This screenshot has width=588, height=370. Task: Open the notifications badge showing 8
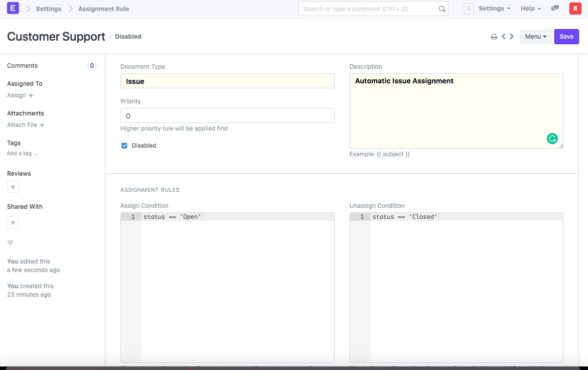(x=575, y=9)
